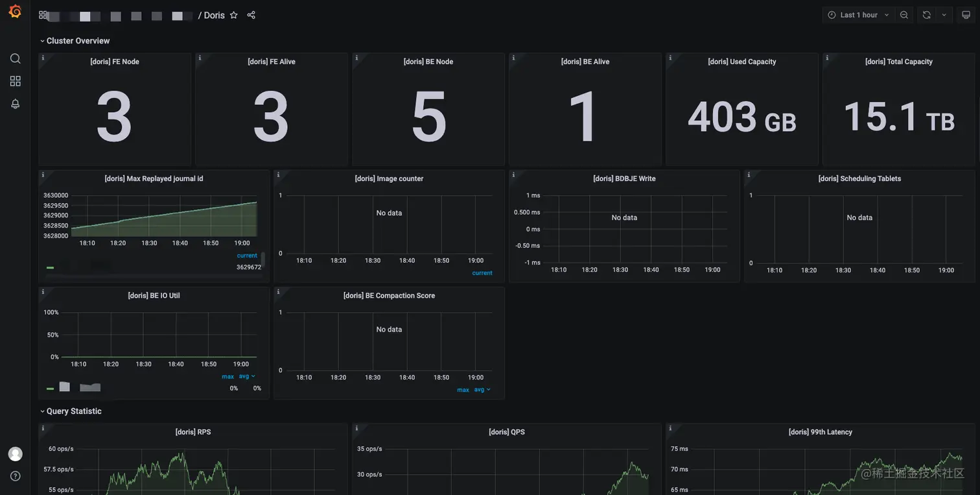Open the FE Alive panel title menu
The width and height of the screenshot is (980, 495).
(272, 62)
